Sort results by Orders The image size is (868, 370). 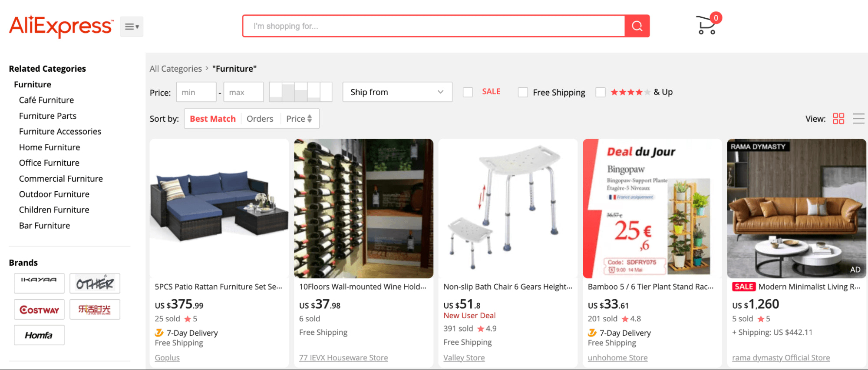[x=260, y=119]
